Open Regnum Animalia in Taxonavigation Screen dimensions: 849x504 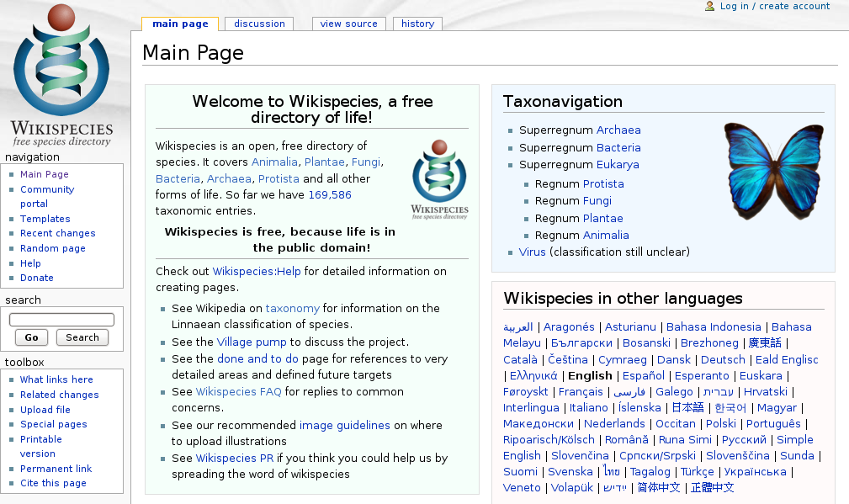point(606,236)
